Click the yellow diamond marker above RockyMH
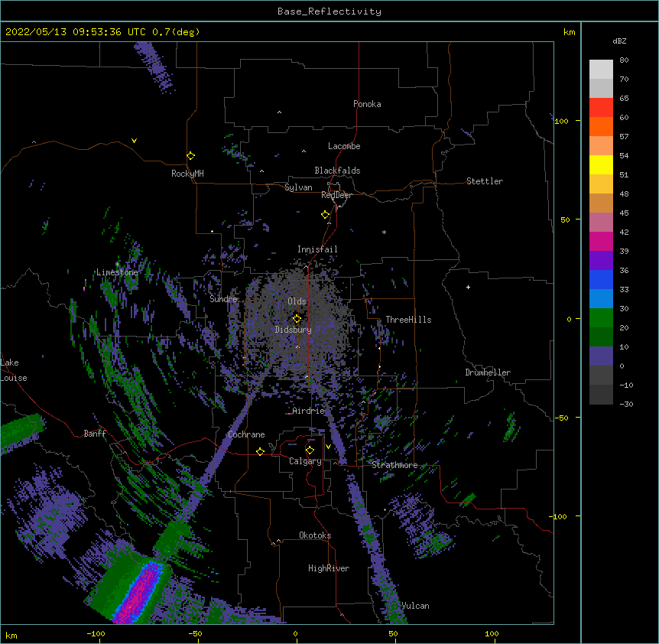 tap(191, 156)
